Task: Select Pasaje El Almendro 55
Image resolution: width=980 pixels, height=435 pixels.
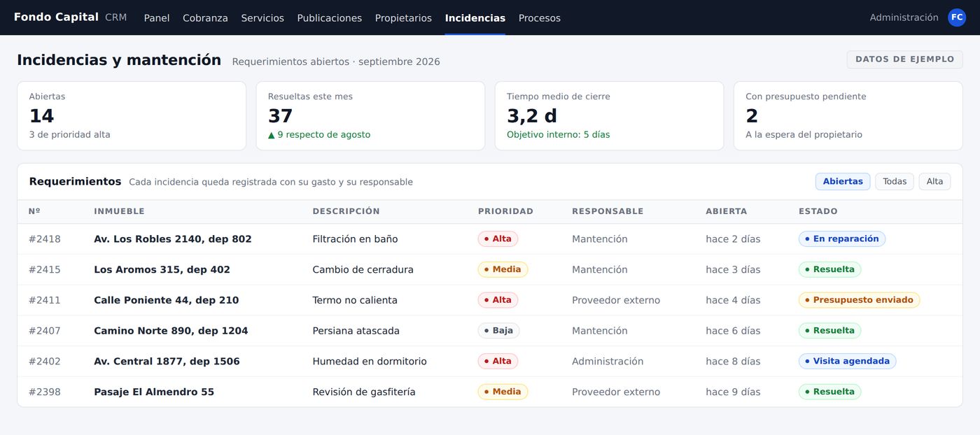Action: click(x=154, y=392)
